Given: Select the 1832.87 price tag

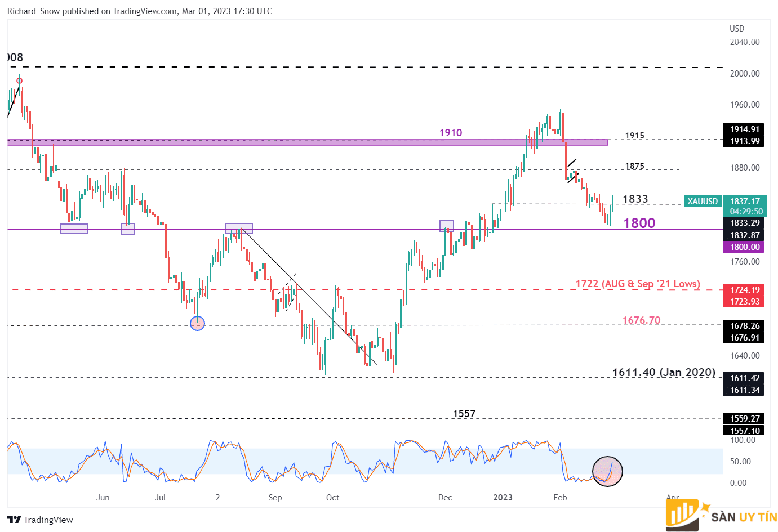Looking at the screenshot, I should 745,235.
